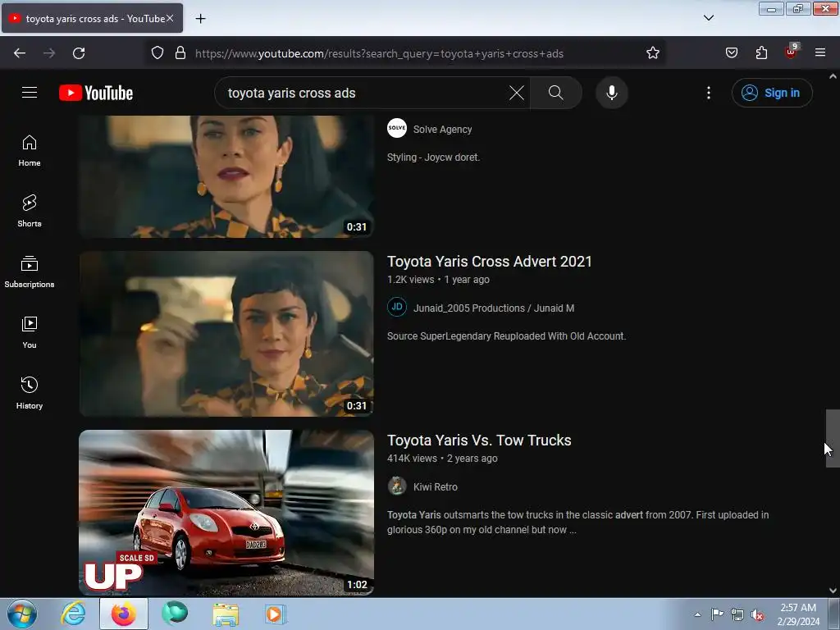Click the Sign in button
This screenshot has width=840, height=630.
[x=772, y=93]
